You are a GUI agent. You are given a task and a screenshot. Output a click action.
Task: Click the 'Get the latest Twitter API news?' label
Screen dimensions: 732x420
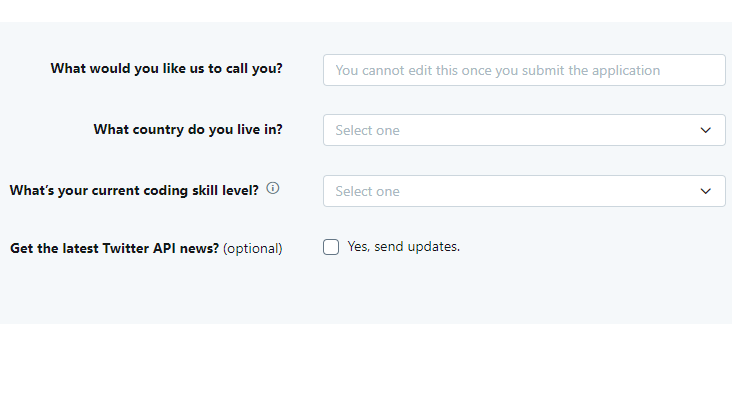(x=114, y=248)
